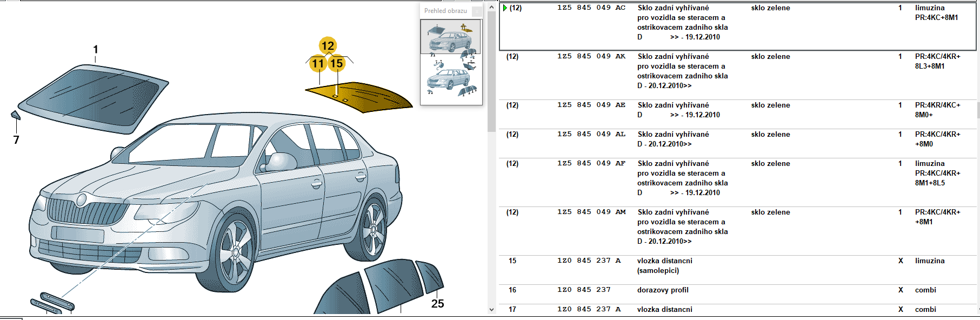Click the scroll up arrow of the diagram pane
This screenshot has width=980, height=320.
(x=491, y=7)
